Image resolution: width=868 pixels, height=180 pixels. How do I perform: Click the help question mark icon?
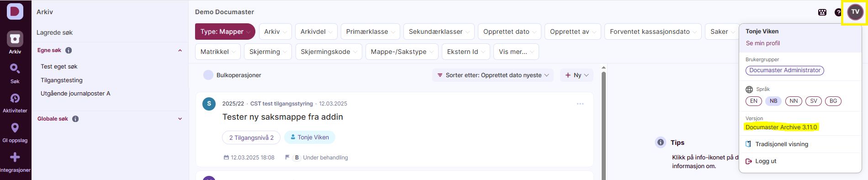coord(838,12)
